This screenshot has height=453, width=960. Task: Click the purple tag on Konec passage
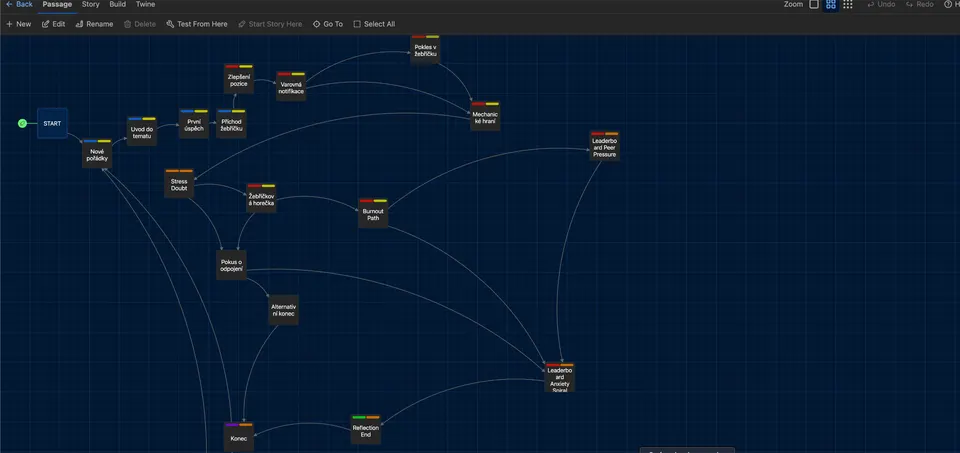[x=231, y=424]
